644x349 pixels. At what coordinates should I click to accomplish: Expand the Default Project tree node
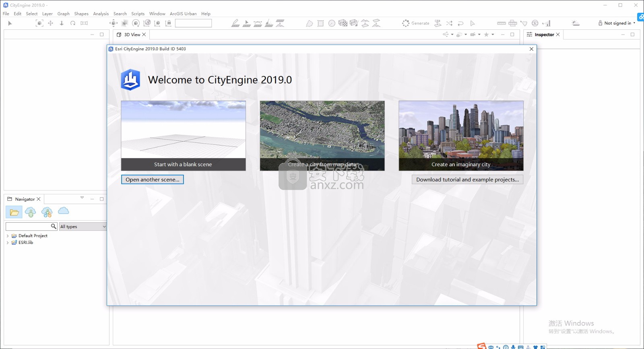click(x=8, y=236)
